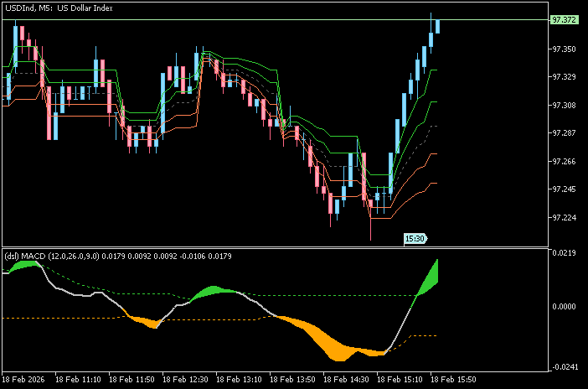Click the 15:30 time marker tag
Screen dimensions: 588x389
[415, 238]
